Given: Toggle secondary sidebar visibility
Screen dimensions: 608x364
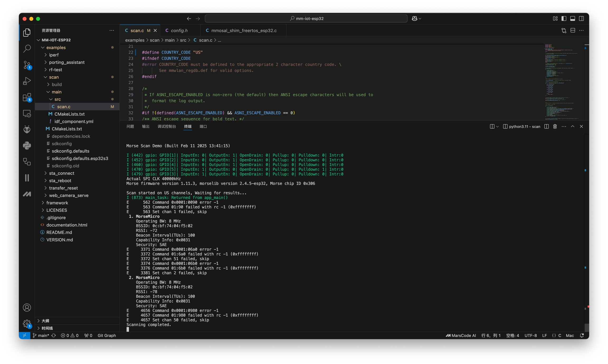Looking at the screenshot, I should 581,18.
